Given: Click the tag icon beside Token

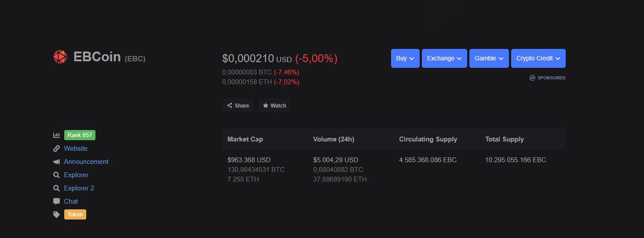Looking at the screenshot, I should (x=56, y=215).
